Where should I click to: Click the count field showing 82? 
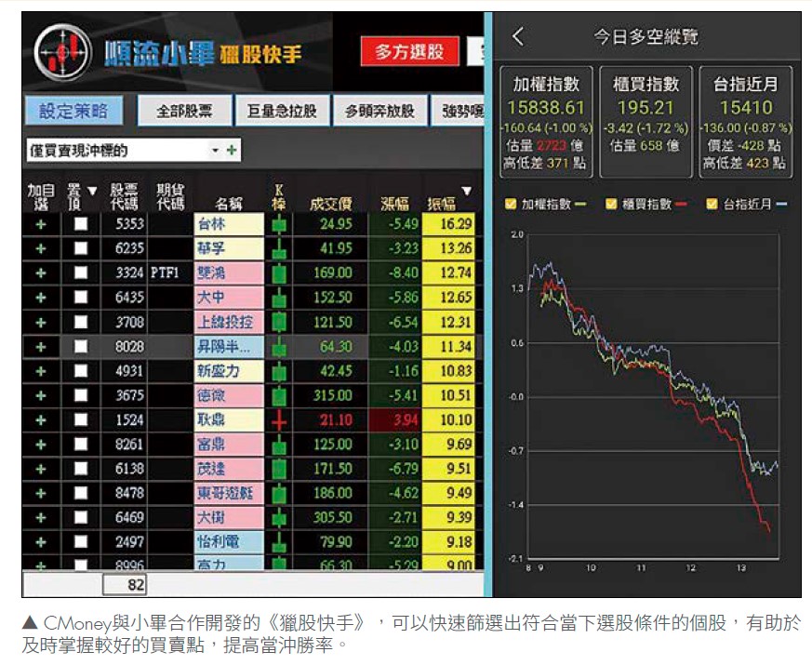125,585
